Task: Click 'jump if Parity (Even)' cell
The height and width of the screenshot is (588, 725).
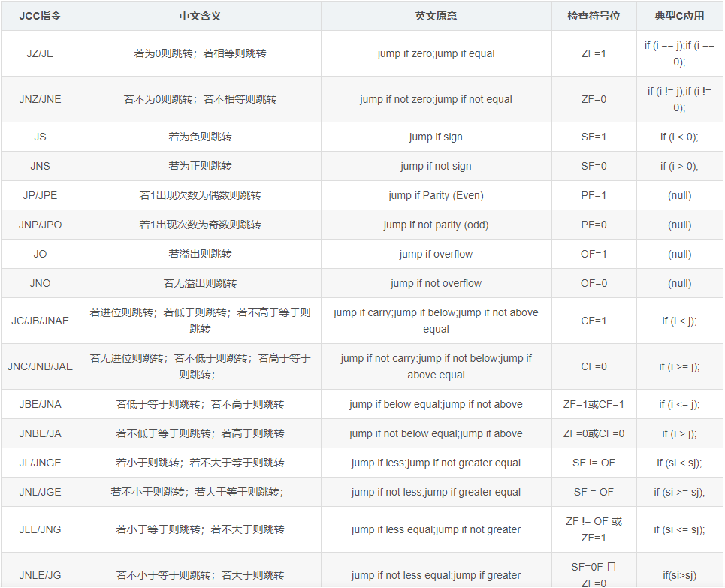Action: pos(436,195)
